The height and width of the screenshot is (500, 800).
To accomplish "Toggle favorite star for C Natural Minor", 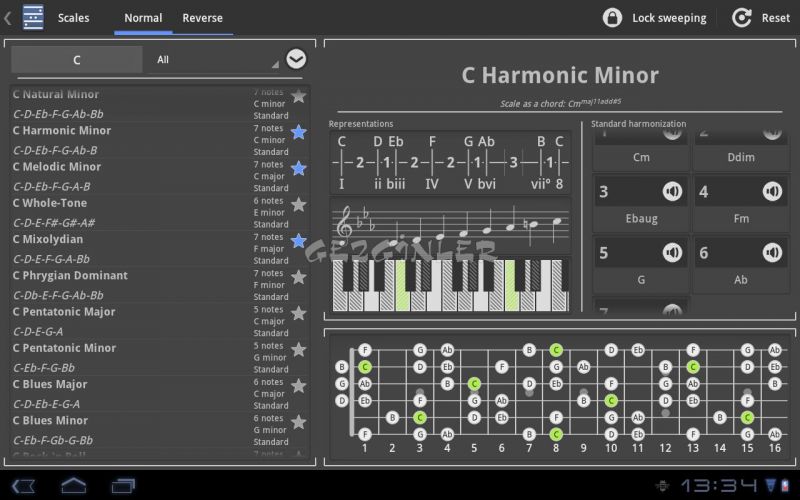I will point(298,96).
